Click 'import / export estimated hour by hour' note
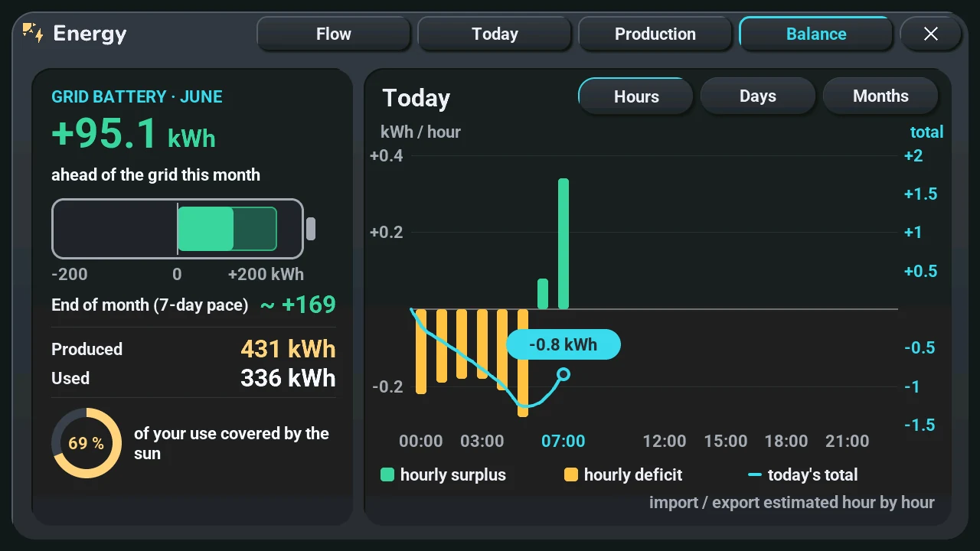The width and height of the screenshot is (980, 551). (x=792, y=503)
